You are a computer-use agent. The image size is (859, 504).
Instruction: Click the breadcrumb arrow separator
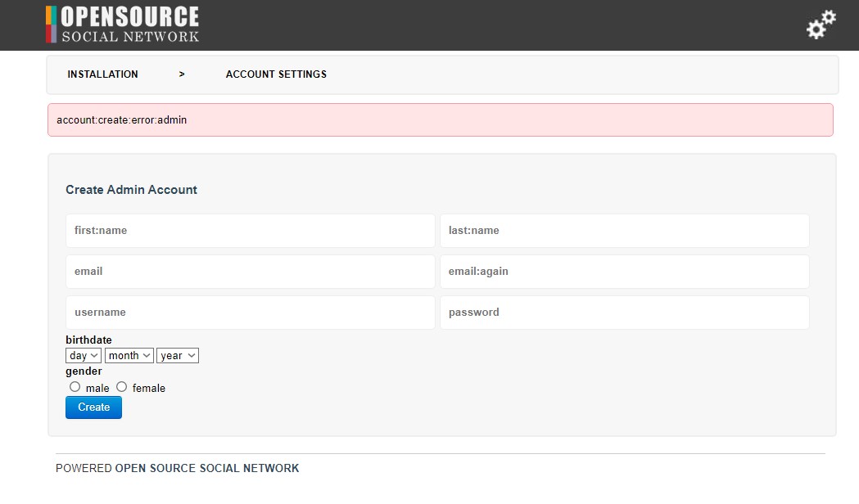[182, 74]
